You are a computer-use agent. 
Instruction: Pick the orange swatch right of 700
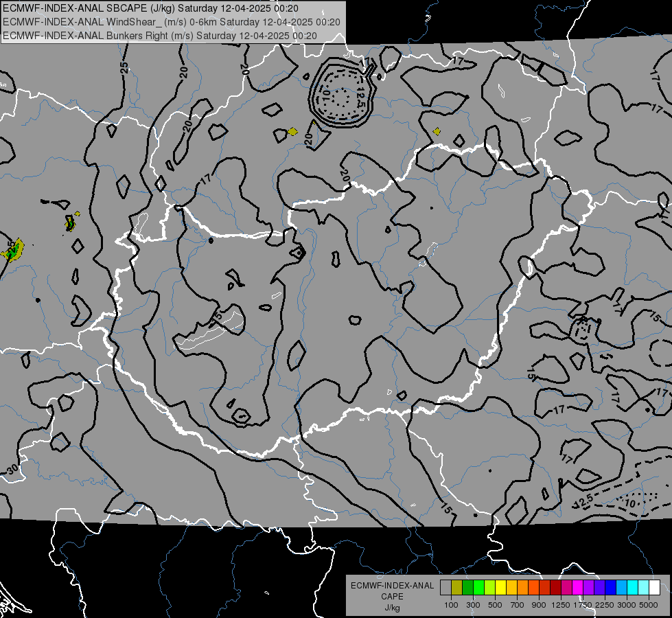pos(523,587)
